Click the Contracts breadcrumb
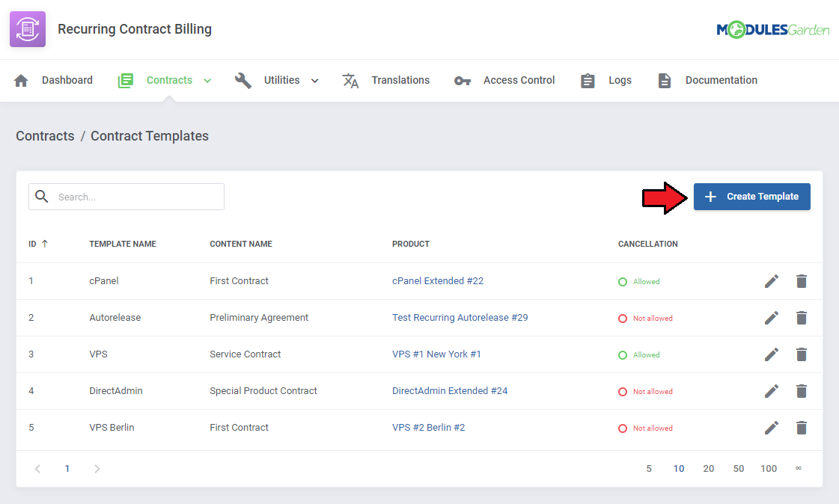Image resolution: width=839 pixels, height=504 pixels. click(45, 136)
